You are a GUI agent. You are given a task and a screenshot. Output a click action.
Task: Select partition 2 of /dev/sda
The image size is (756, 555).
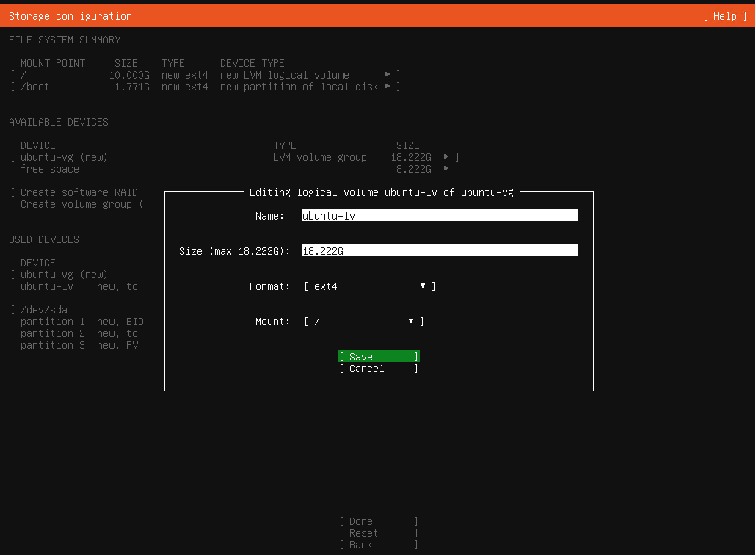(x=79, y=333)
